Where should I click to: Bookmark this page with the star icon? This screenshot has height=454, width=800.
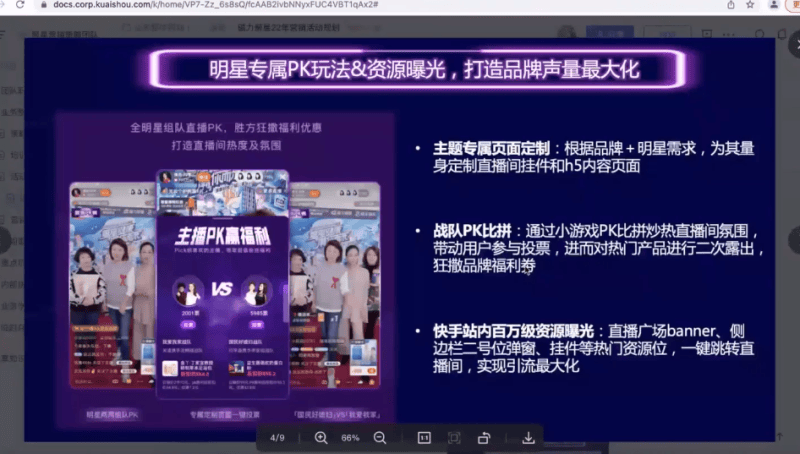pos(750,5)
